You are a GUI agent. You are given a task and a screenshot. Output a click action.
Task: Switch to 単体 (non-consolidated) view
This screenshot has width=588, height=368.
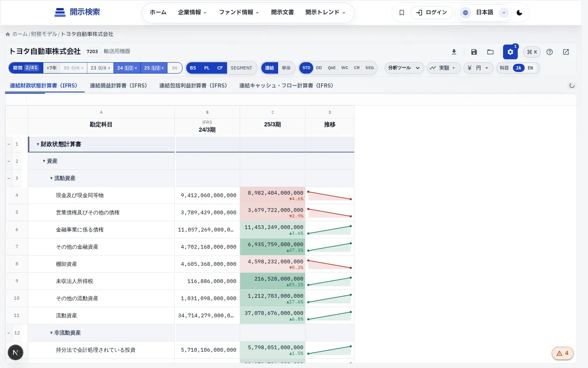286,68
